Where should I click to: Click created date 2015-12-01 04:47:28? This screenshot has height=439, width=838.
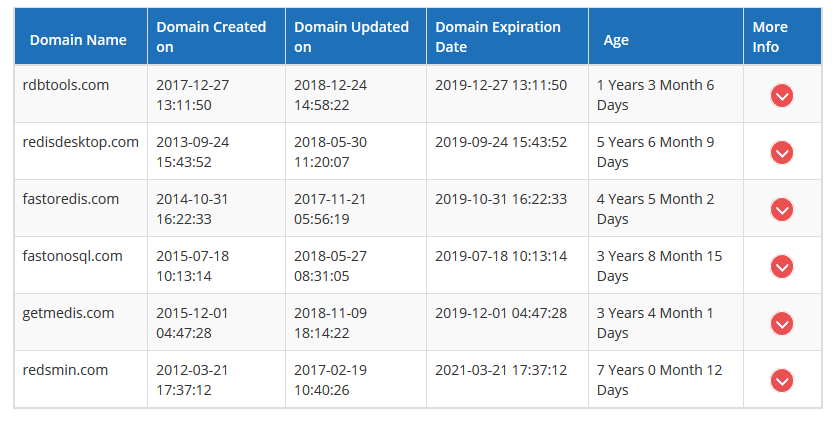(x=192, y=323)
